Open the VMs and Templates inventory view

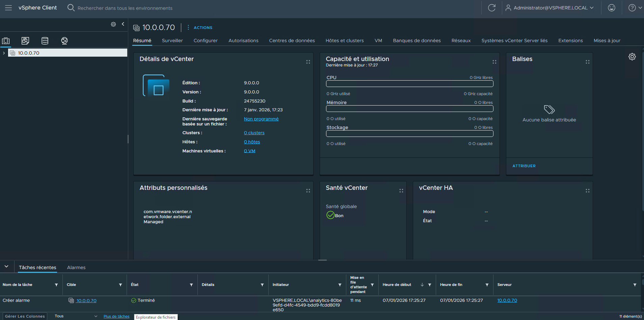coord(25,41)
